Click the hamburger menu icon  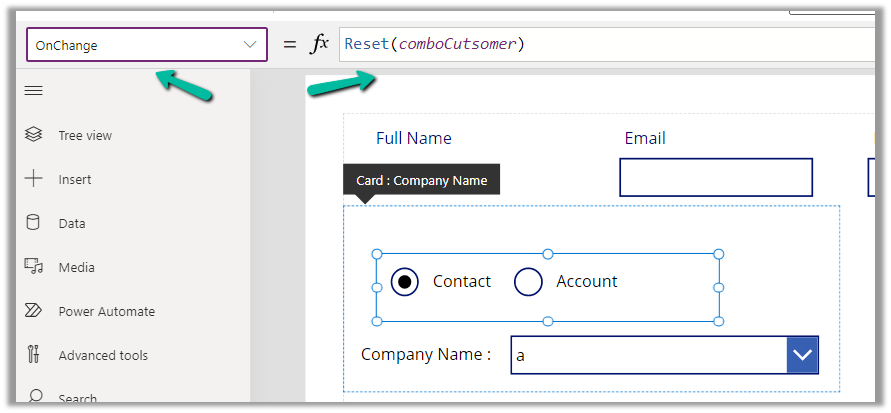33,91
